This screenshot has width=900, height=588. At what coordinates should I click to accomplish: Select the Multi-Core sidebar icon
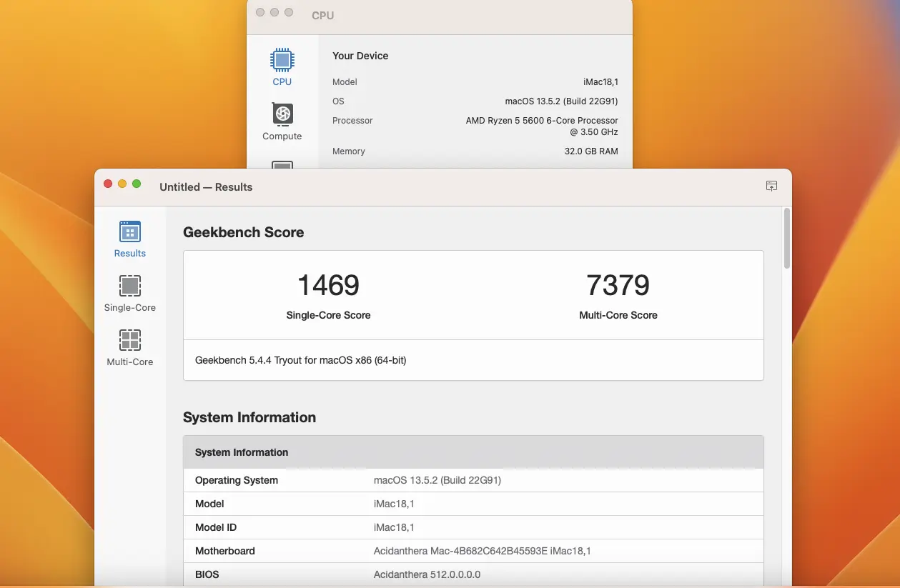click(129, 340)
